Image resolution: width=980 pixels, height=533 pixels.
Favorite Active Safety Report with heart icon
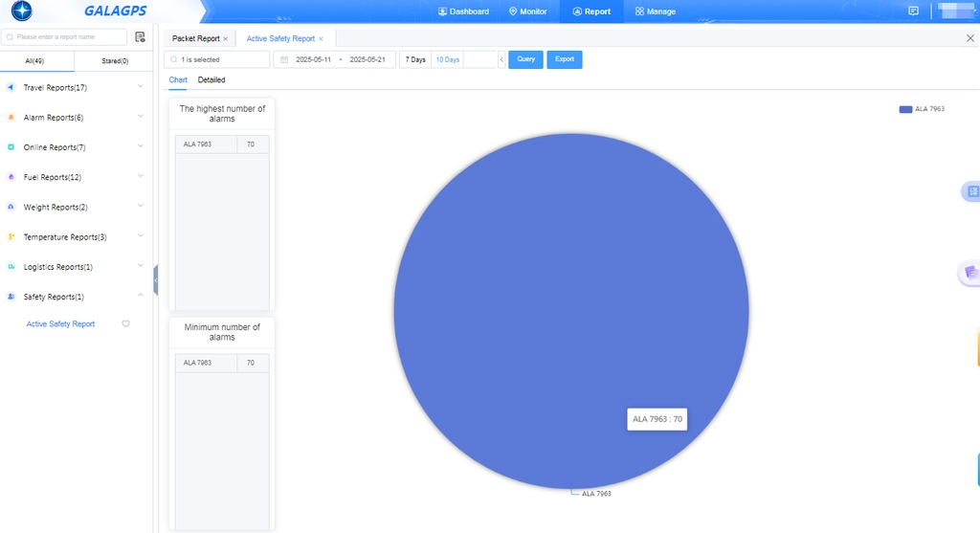tap(125, 323)
